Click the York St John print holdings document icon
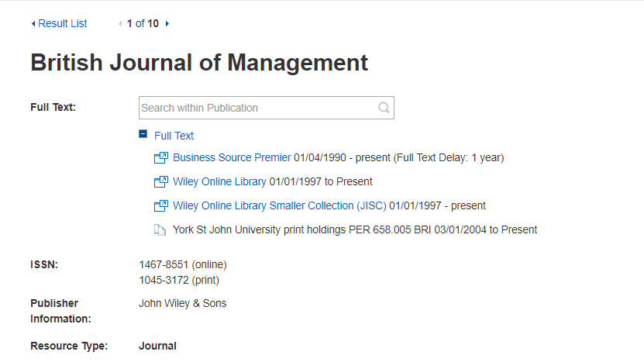This screenshot has width=644, height=362. pos(160,229)
